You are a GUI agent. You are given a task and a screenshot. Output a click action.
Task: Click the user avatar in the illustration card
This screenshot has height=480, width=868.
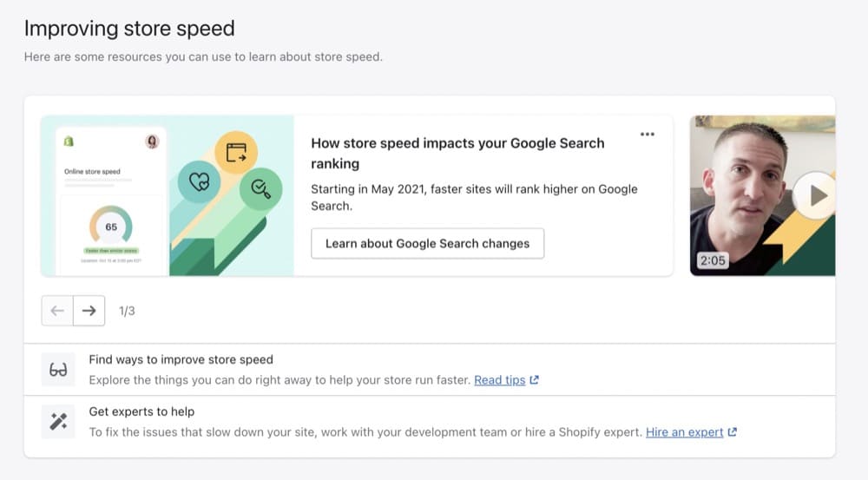[x=153, y=141]
